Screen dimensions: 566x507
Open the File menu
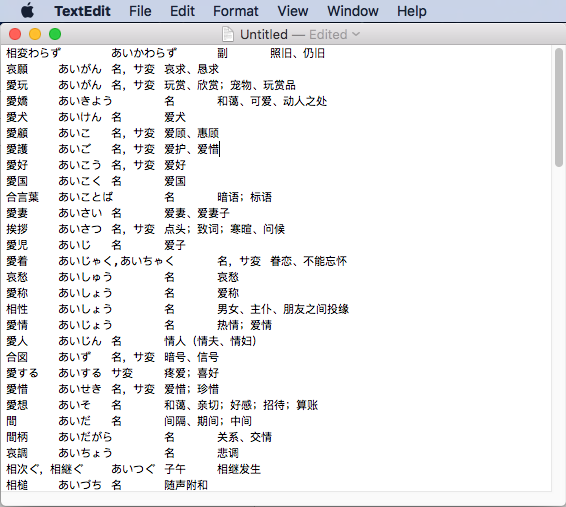tap(140, 11)
